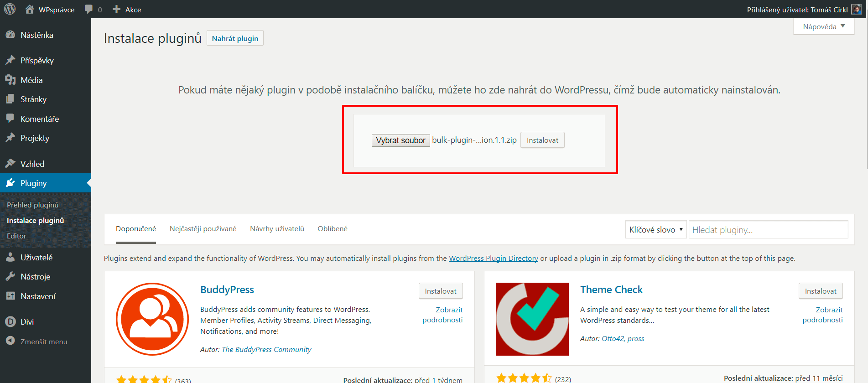
Task: Click Instalovat next to the zip file
Action: pyautogui.click(x=542, y=140)
